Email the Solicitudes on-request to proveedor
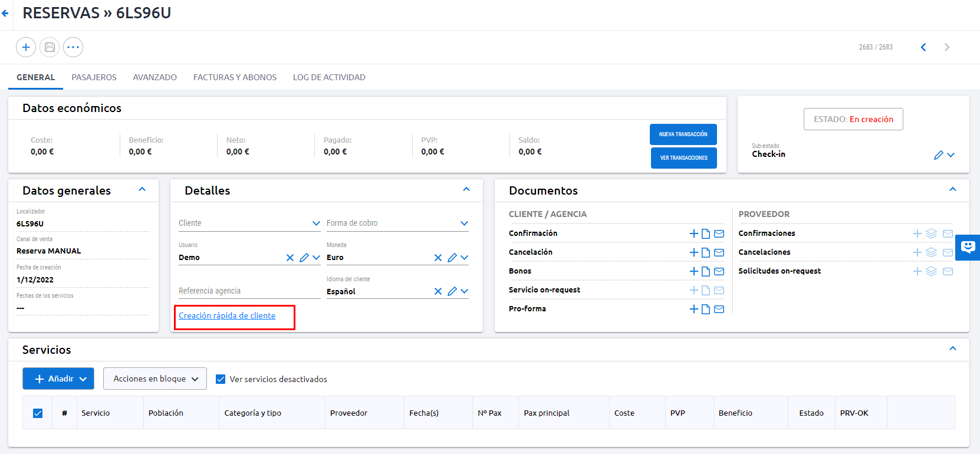 948,271
